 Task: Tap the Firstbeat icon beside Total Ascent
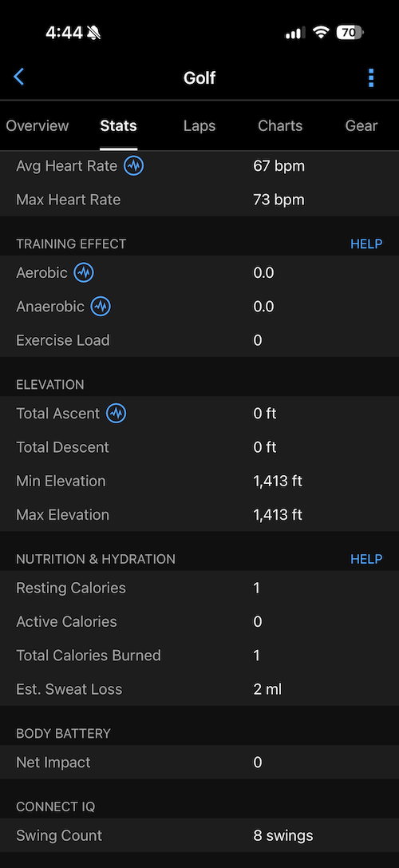point(116,413)
